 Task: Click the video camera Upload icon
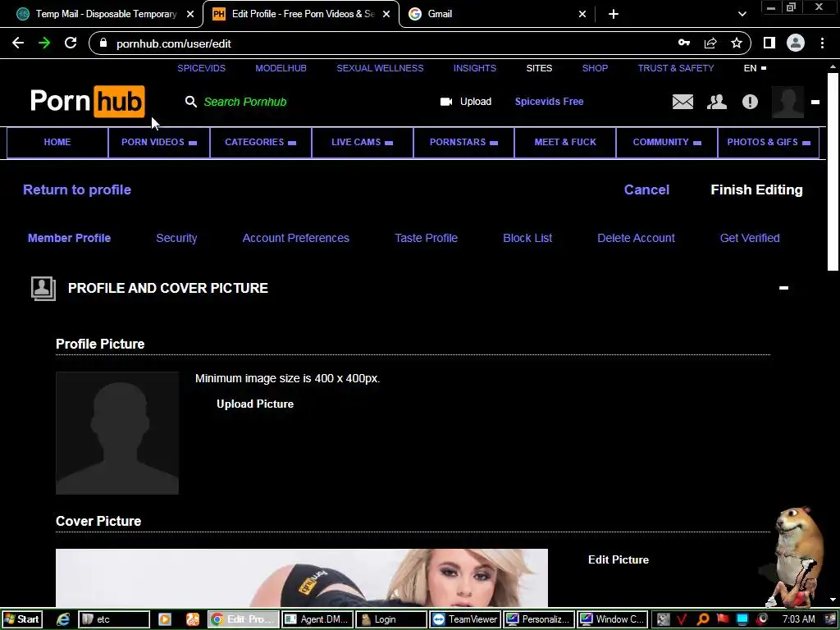[445, 102]
